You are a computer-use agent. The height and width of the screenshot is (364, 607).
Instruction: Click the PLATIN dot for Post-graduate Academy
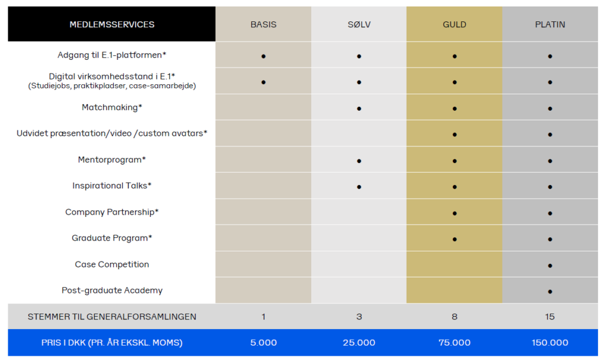(x=550, y=292)
